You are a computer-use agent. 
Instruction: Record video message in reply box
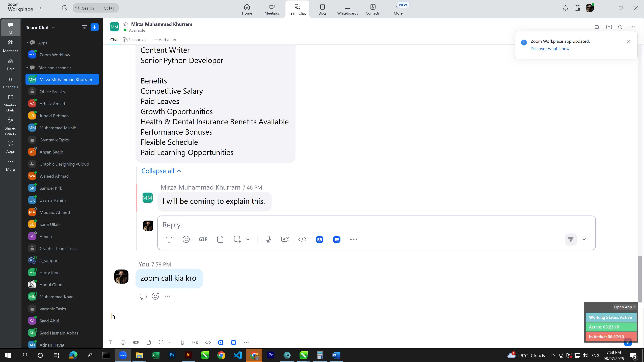(x=285, y=239)
